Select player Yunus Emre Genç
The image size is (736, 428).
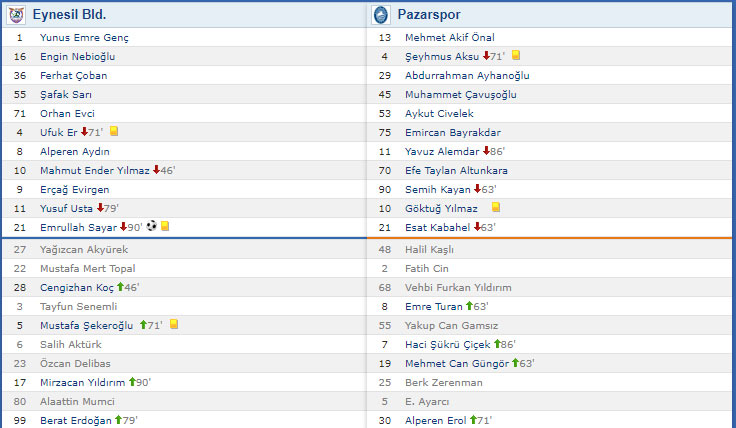84,37
